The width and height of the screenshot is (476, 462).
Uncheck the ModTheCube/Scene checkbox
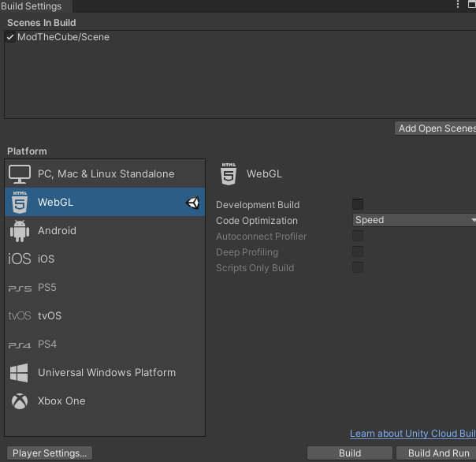coord(10,37)
